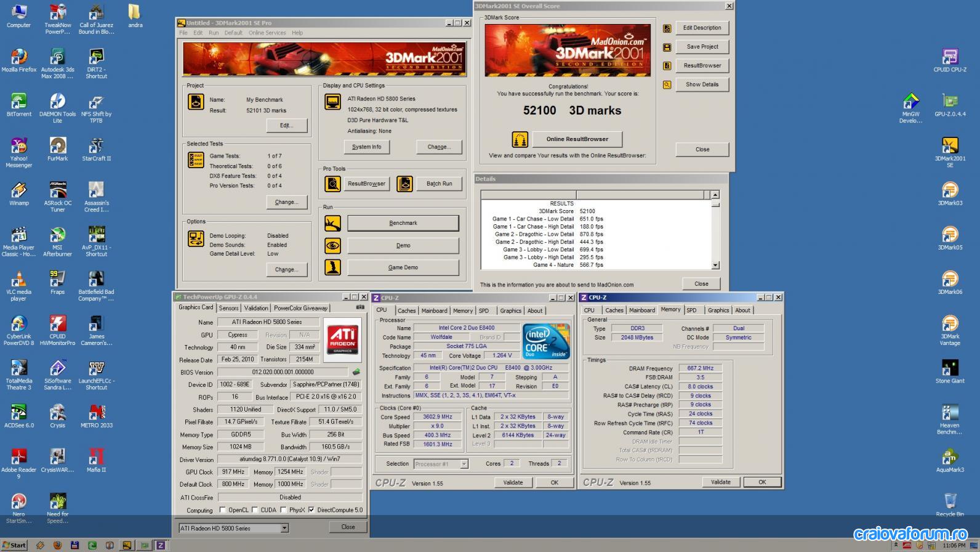Click Validate in the left CPU-Z window
Image resolution: width=980 pixels, height=552 pixels.
(x=513, y=482)
